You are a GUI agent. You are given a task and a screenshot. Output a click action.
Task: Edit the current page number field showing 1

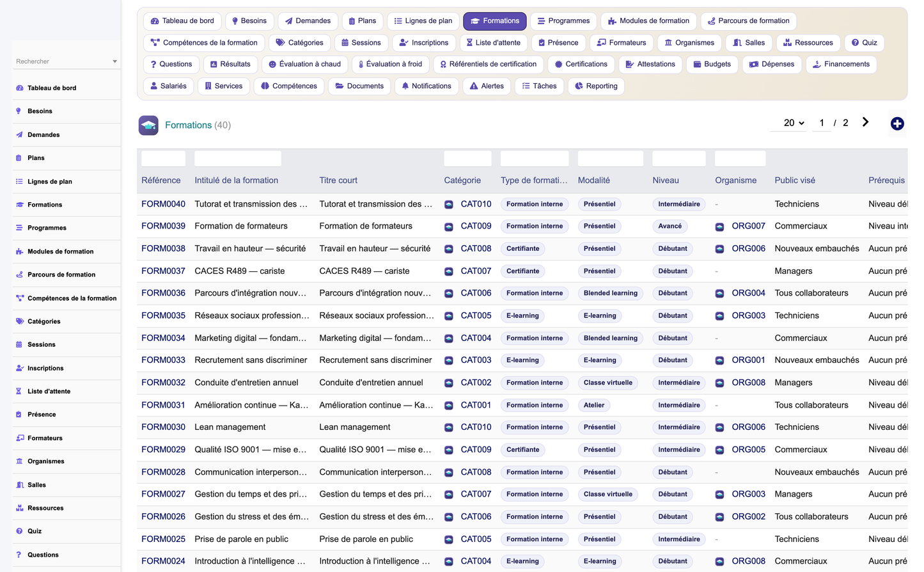click(x=822, y=123)
